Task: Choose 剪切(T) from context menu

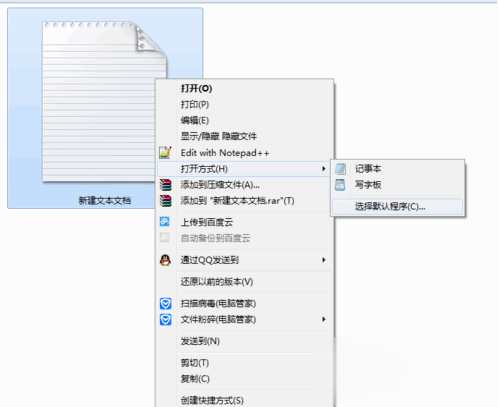Action: pos(244,363)
